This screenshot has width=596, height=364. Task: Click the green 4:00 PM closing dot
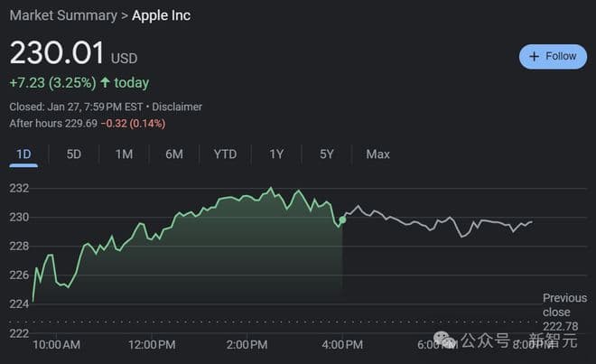tap(342, 219)
